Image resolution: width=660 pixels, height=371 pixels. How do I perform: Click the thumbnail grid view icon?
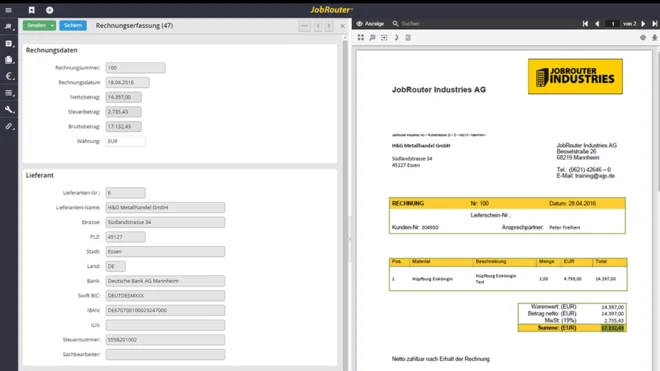361,37
